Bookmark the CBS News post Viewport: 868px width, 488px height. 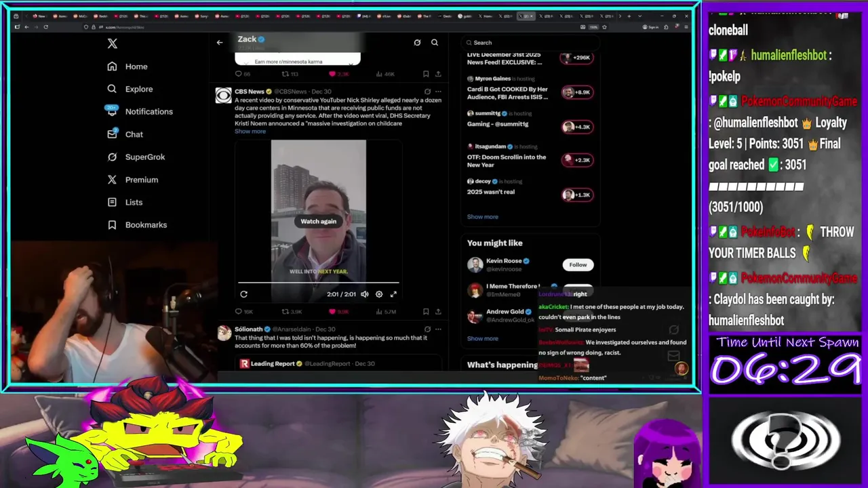pos(425,312)
